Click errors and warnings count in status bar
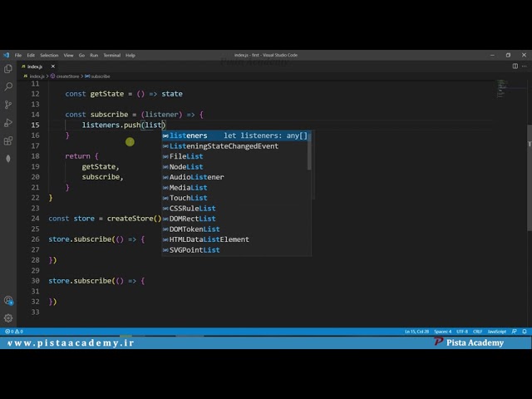Viewport: 532px width, 399px height. click(x=14, y=332)
